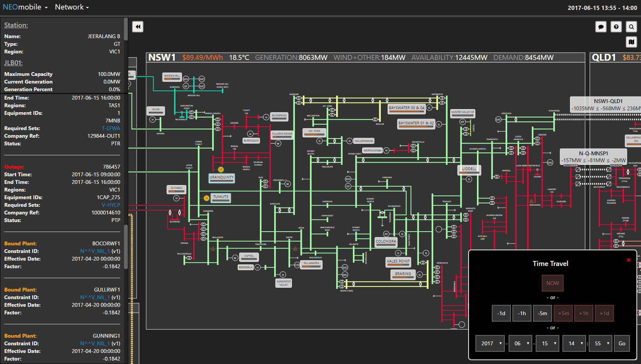Select the orange GT generator icon near Uranquinty

coord(221,169)
